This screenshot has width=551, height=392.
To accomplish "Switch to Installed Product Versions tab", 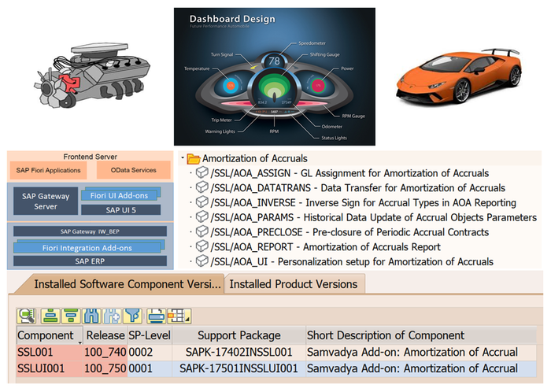I will click(x=294, y=284).
